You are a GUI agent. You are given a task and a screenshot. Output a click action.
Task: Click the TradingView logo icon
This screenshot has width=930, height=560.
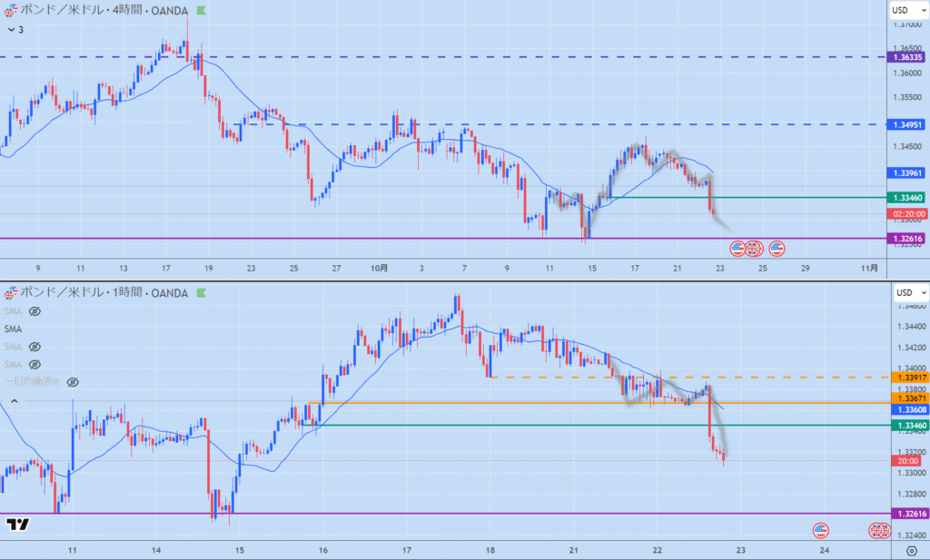pyautogui.click(x=16, y=525)
